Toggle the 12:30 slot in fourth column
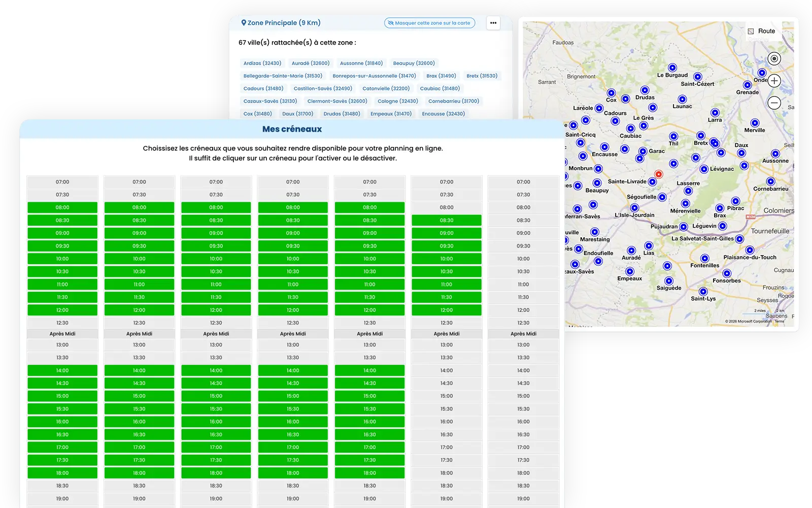Viewport: 812px width, 508px height. pos(293,323)
